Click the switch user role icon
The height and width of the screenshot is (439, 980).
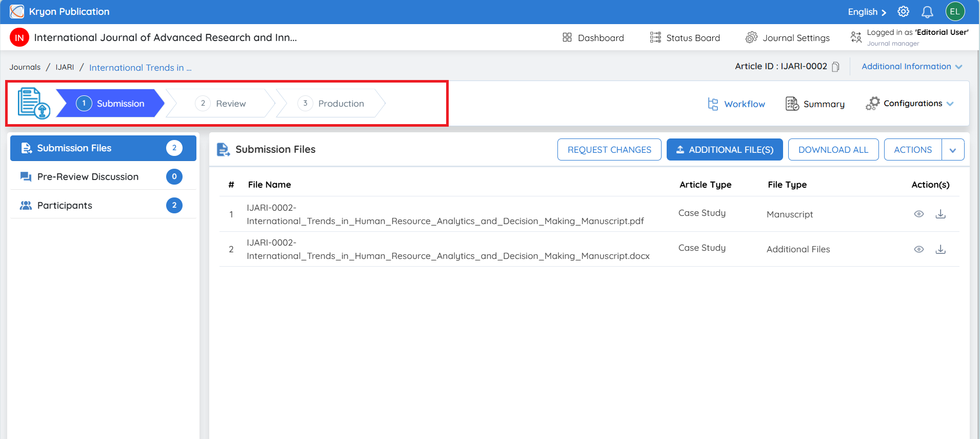point(856,37)
